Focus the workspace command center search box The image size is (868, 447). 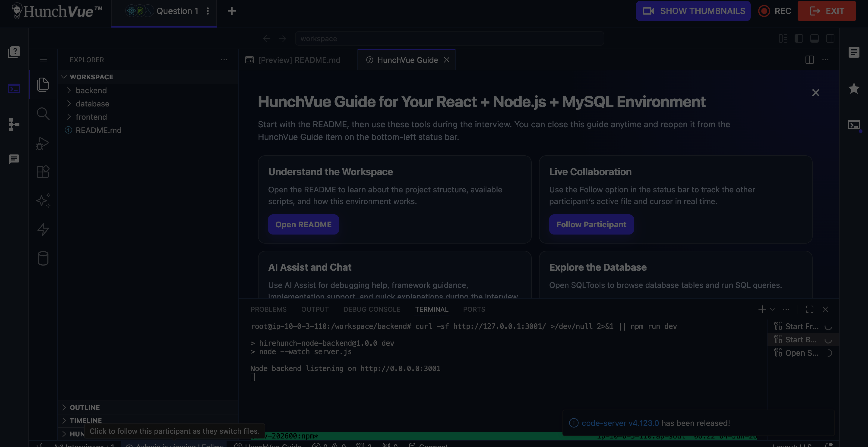coord(449,39)
